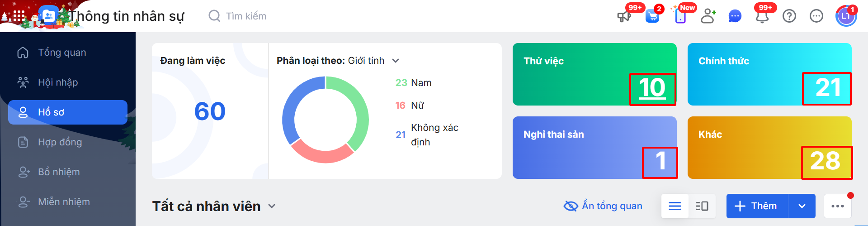
Task: Hide overview with Ẩn tổng quan
Action: [603, 206]
